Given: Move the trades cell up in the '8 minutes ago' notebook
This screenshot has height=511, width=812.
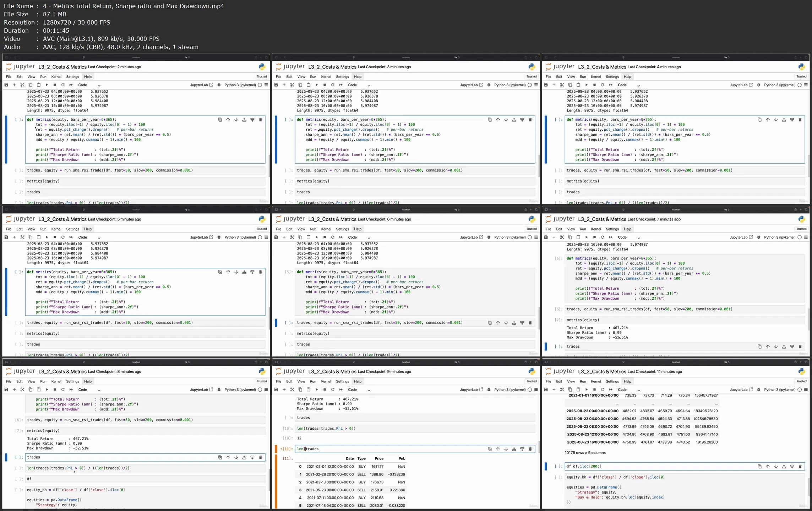Looking at the screenshot, I should (228, 457).
